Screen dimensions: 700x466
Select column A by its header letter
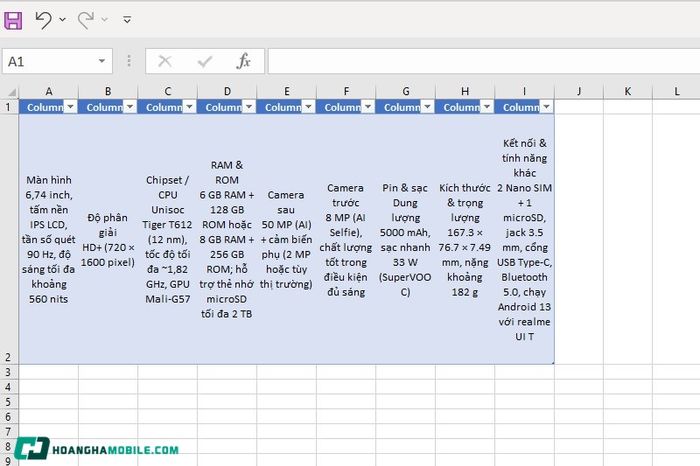49,92
